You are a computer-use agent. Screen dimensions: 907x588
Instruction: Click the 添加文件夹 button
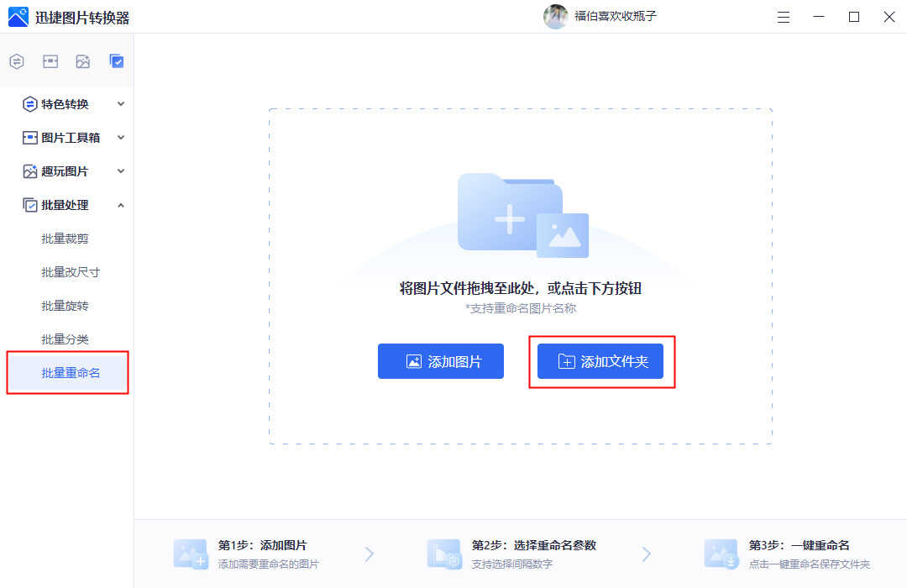pos(600,361)
